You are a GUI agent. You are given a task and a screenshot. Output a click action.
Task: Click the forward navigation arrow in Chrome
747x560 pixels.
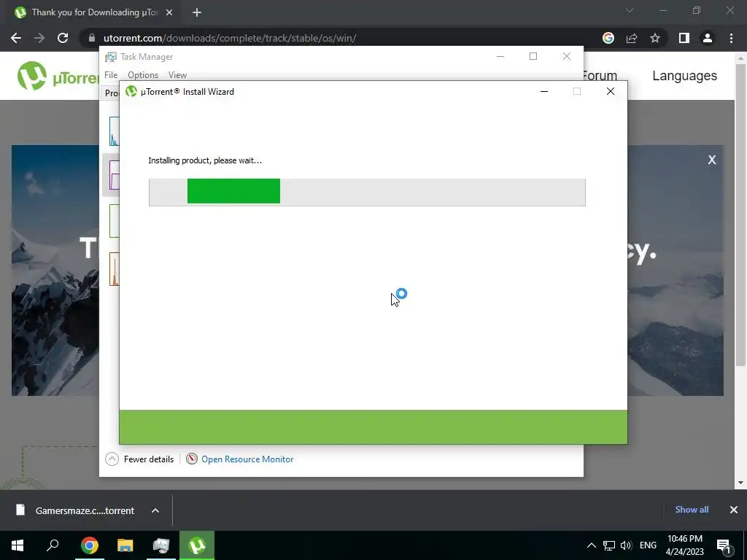point(39,38)
